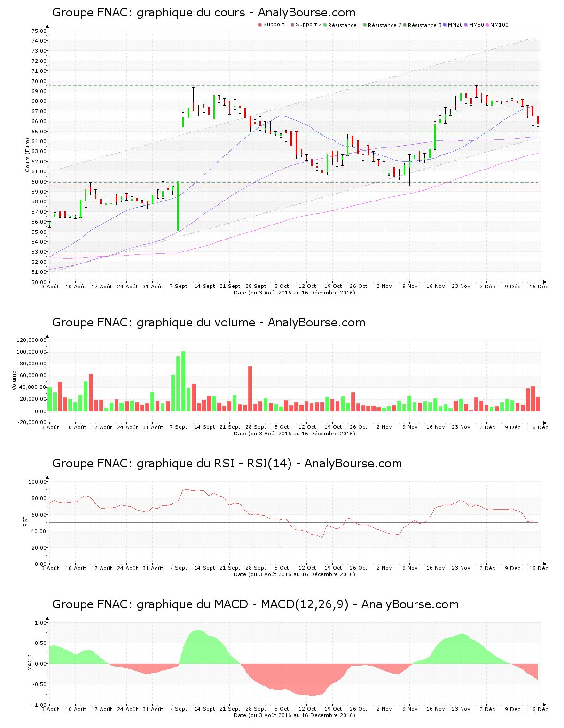Image resolution: width=564 pixels, height=728 pixels.
Task: Click '3 Août' on the price chart axis
Action: pyautogui.click(x=50, y=286)
